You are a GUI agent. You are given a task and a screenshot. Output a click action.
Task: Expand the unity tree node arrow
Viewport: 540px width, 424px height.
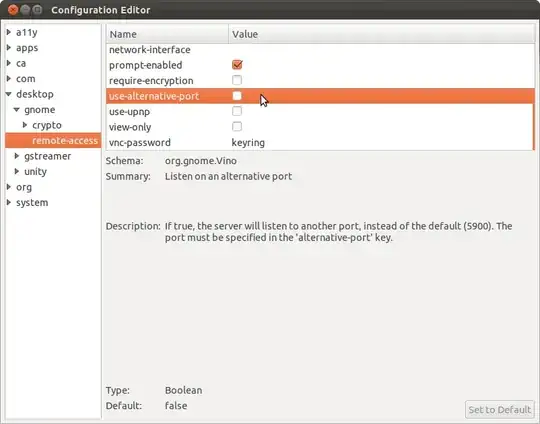(x=17, y=171)
